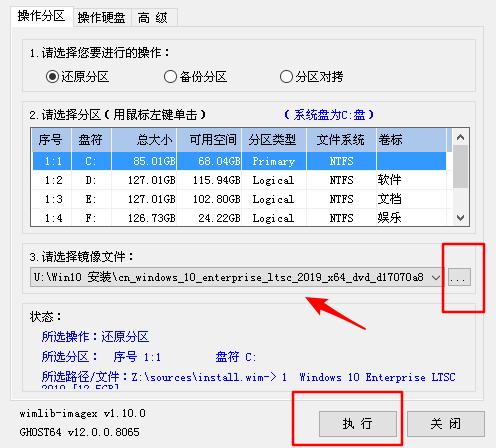This screenshot has width=496, height=448.
Task: Click the 总大小 column header
Action: (144, 140)
